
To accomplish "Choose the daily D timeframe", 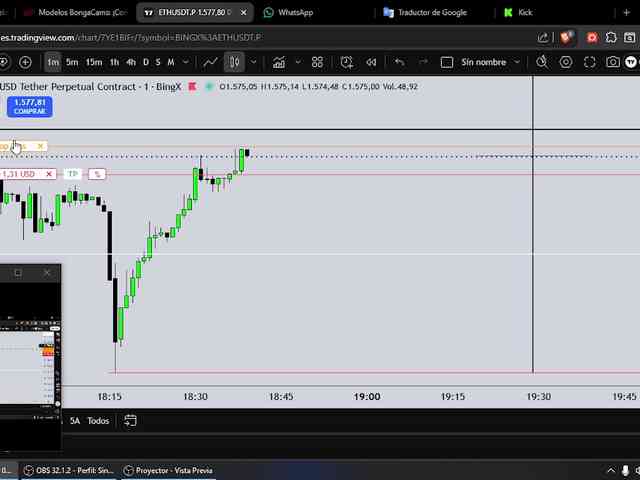I will (146, 62).
